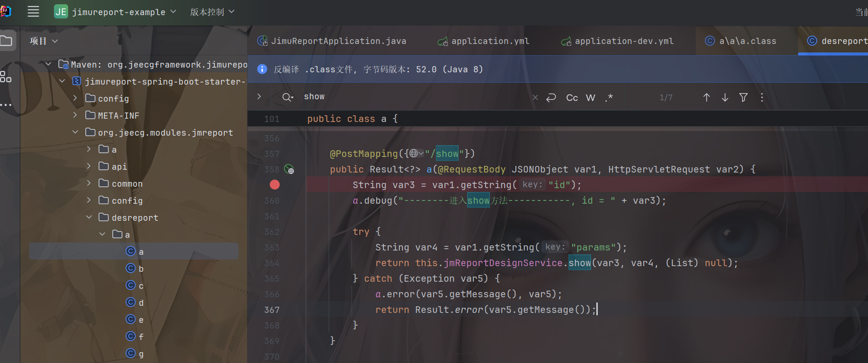Click the sticky public class a header line
The width and height of the screenshot is (868, 363).
(558, 119)
